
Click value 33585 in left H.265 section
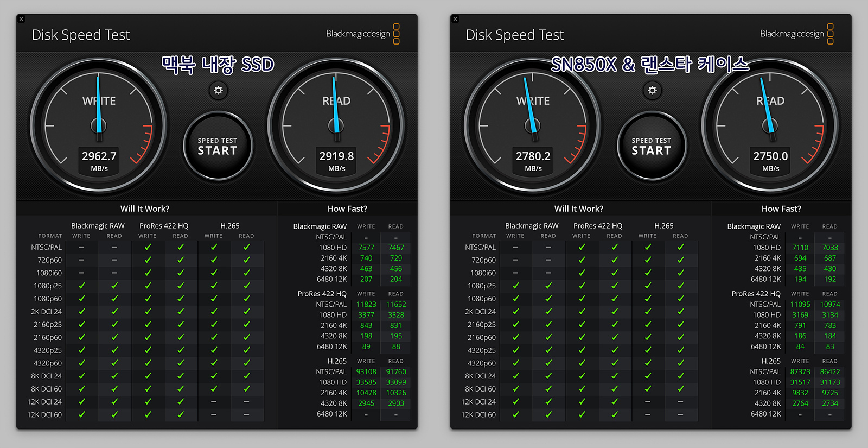366,382
